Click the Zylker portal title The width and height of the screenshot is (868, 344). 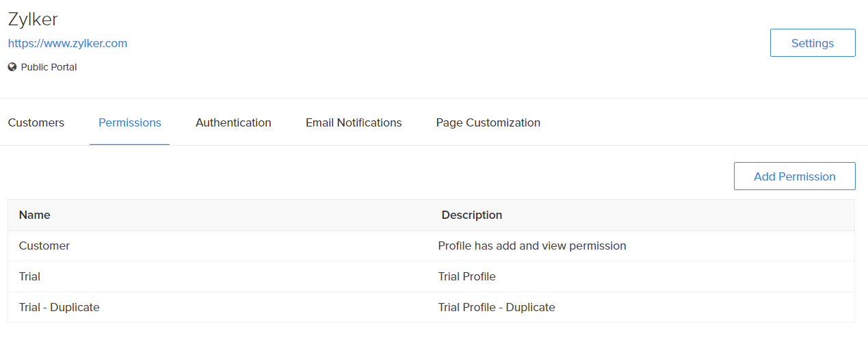33,19
